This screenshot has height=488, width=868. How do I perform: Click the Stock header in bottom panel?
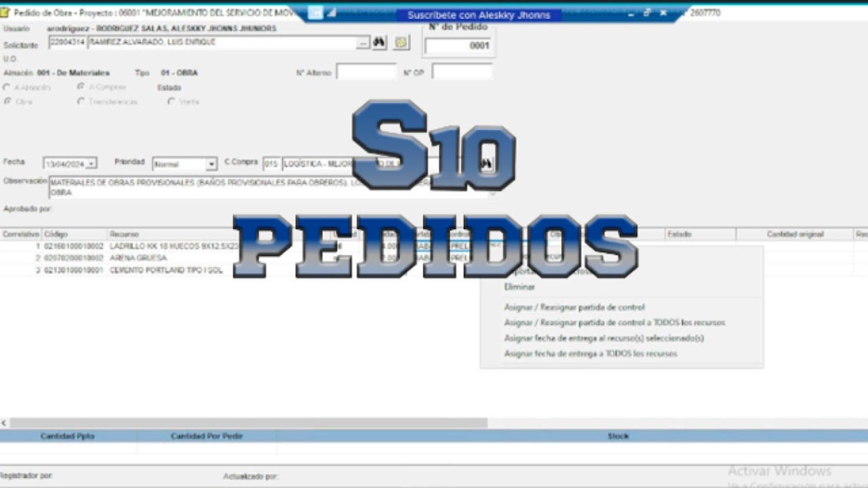pos(618,436)
